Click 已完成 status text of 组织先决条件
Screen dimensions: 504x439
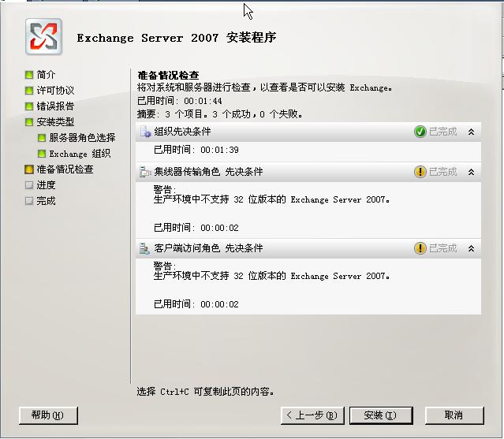(443, 132)
